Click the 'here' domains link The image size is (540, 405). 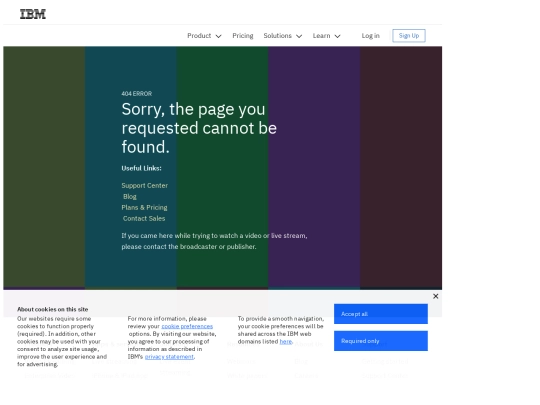[285, 341]
